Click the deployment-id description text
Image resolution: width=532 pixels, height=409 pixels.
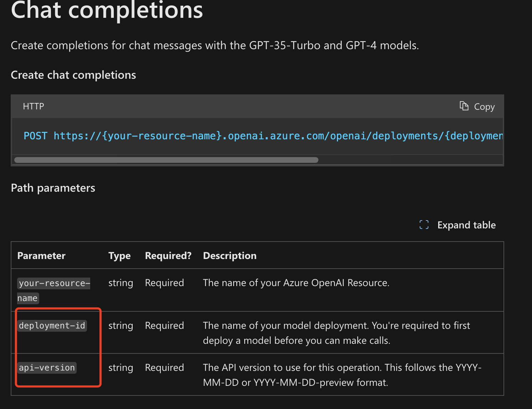coord(336,333)
